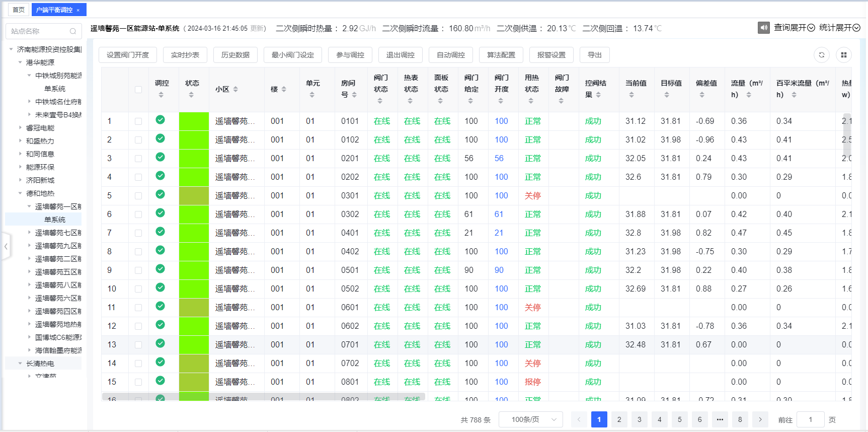This screenshot has width=868, height=432.
Task: Check the checkbox for row 3
Action: (x=138, y=159)
